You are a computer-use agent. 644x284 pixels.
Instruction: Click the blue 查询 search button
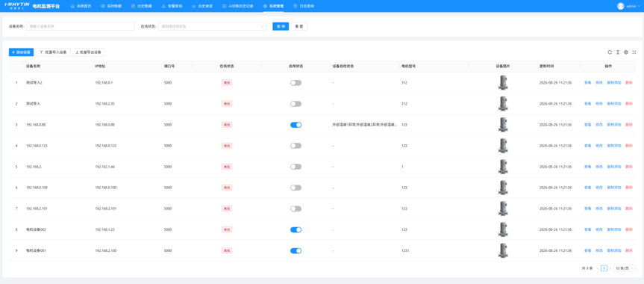pos(281,26)
